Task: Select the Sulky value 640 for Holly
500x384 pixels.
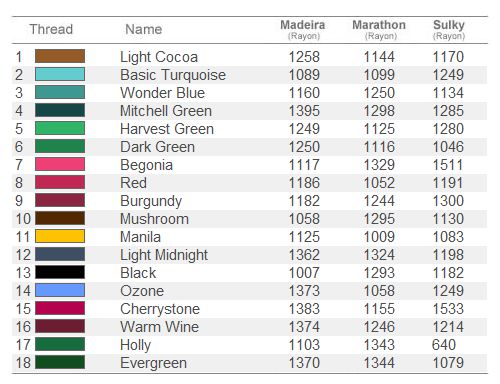Action: click(444, 345)
